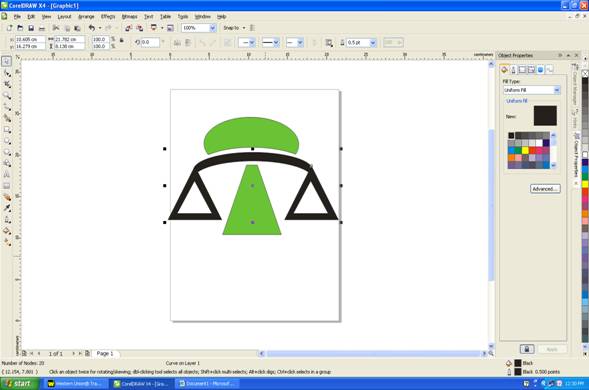Toggle the lock ratio padlock

[x=122, y=40]
